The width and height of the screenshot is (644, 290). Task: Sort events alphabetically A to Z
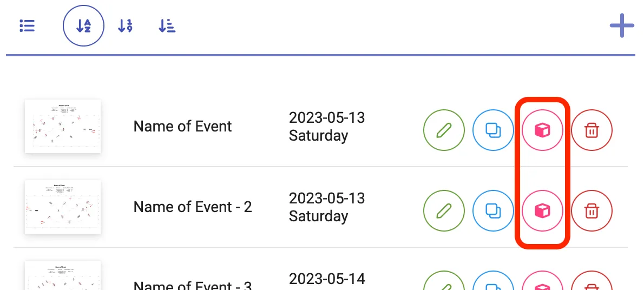tap(83, 25)
